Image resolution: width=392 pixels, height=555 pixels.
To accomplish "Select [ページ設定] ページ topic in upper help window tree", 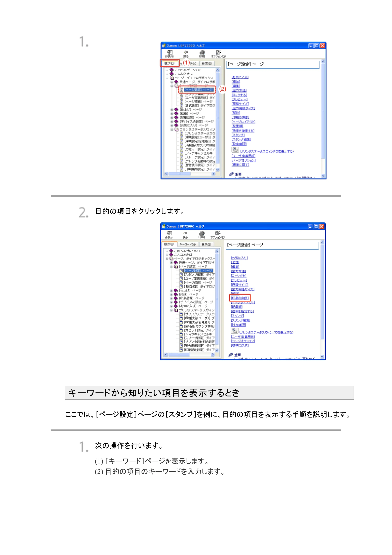I will (199, 90).
